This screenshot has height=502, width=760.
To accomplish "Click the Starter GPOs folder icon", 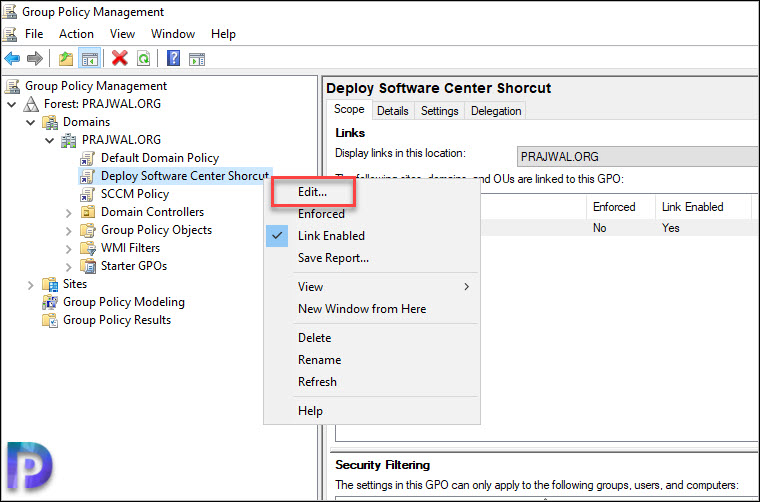I will [x=88, y=266].
